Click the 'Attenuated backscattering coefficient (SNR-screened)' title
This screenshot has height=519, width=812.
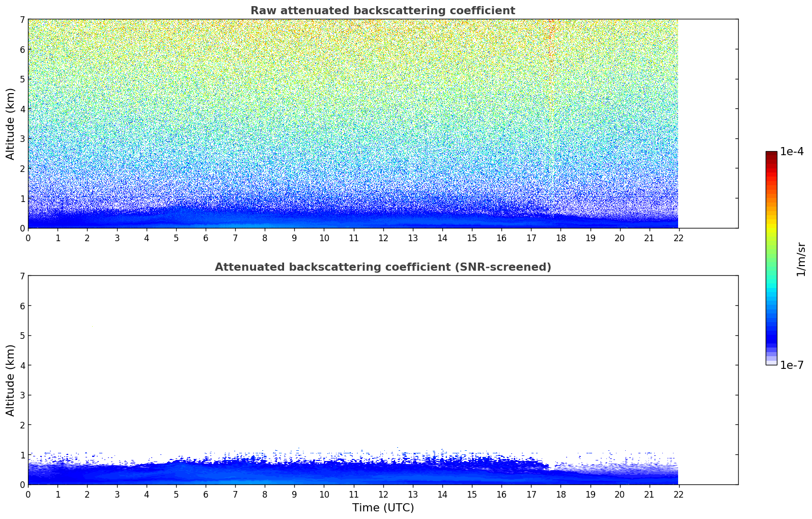[x=383, y=267]
